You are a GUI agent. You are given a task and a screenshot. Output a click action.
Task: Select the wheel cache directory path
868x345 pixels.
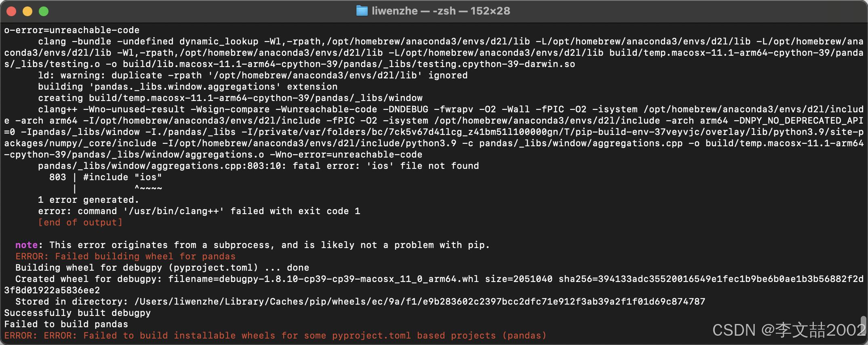pos(420,301)
